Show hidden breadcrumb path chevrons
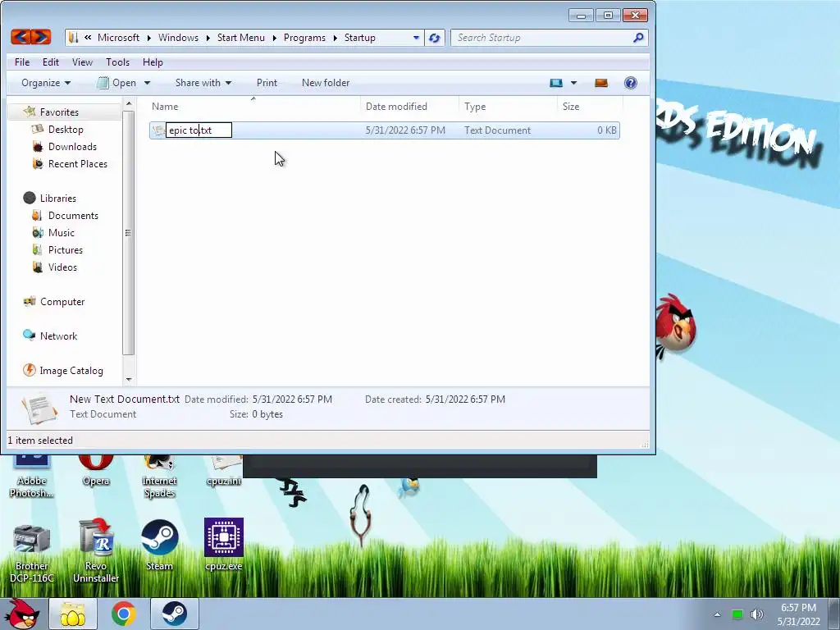840x630 pixels. pos(87,38)
